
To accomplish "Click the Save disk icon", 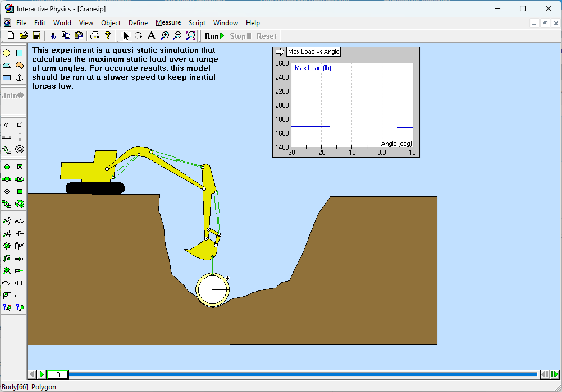I will tap(36, 36).
